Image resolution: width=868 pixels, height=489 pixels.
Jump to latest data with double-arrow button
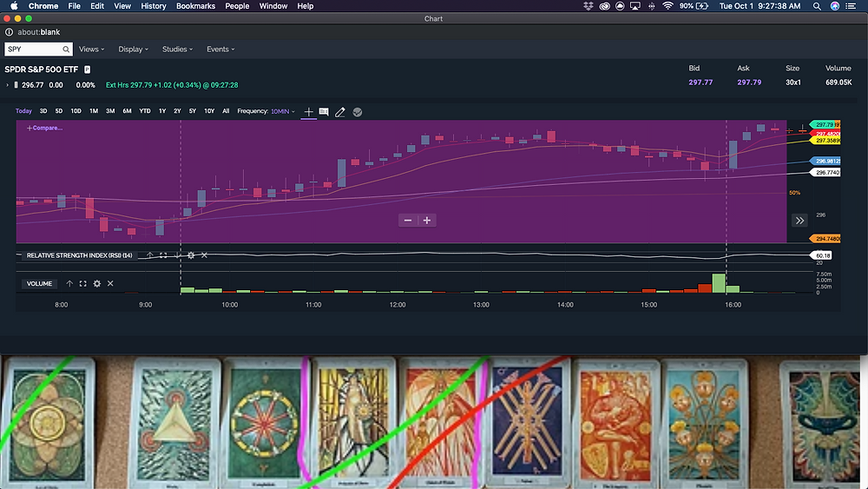pos(800,221)
